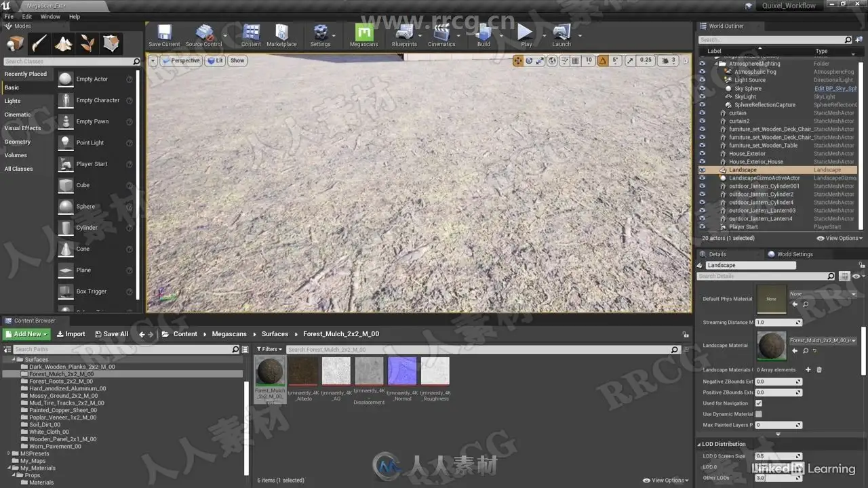
Task: Click Import in Content Browser
Action: [x=71, y=334]
